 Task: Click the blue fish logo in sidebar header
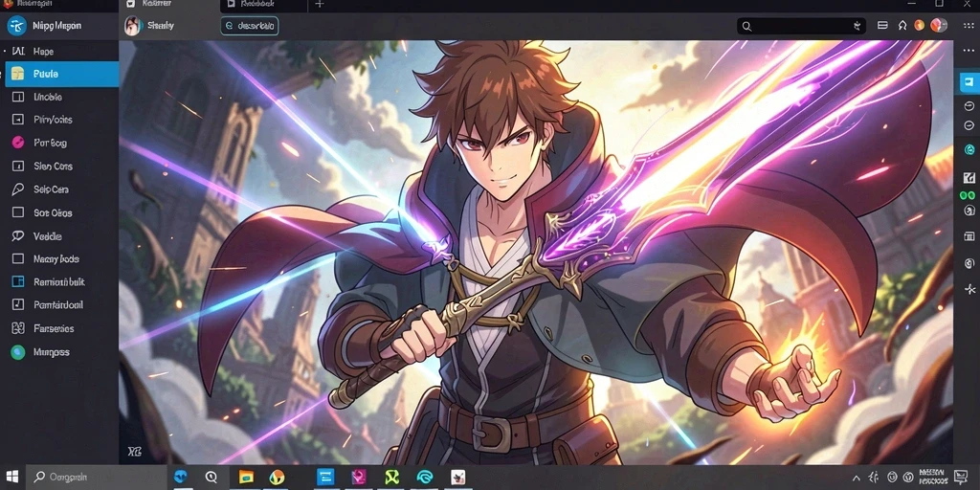point(16,26)
